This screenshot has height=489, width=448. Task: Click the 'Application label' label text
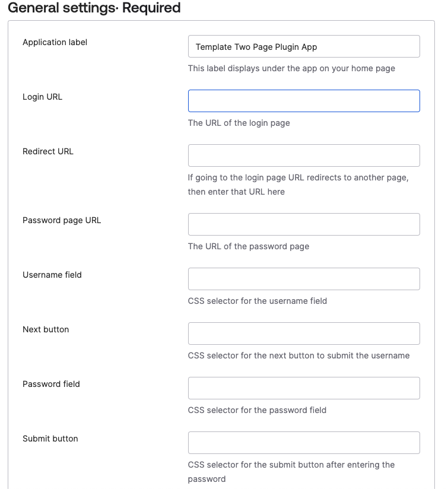pos(55,42)
